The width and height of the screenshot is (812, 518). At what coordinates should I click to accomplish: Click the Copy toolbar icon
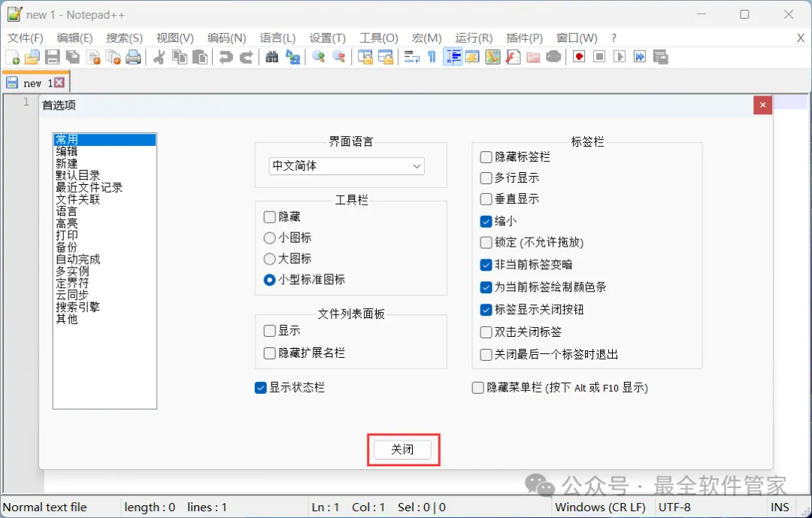[180, 57]
